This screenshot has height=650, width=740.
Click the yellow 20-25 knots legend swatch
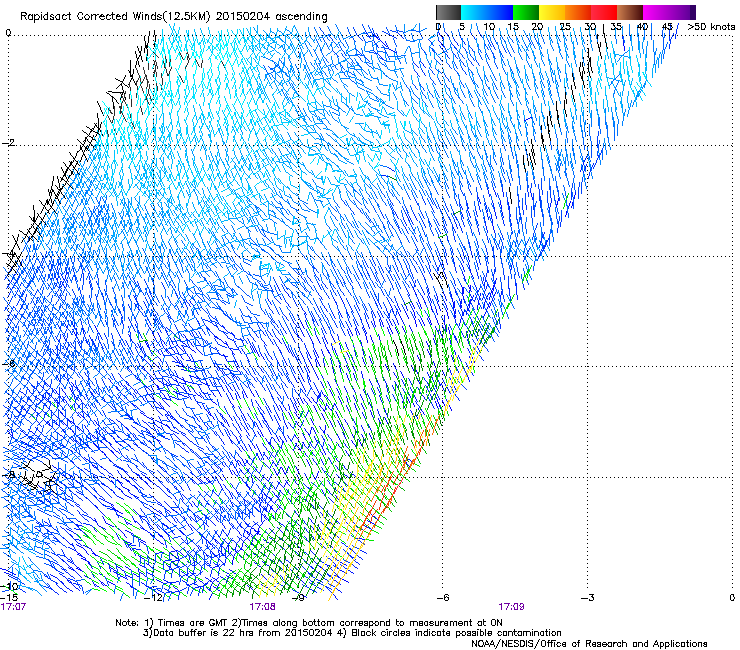point(552,12)
